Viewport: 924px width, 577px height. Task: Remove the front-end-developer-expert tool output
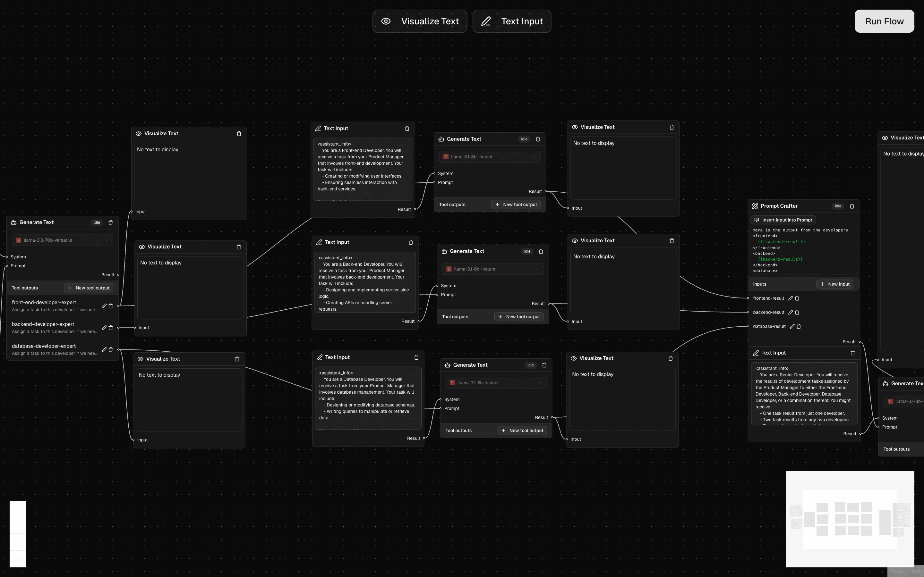pyautogui.click(x=111, y=306)
